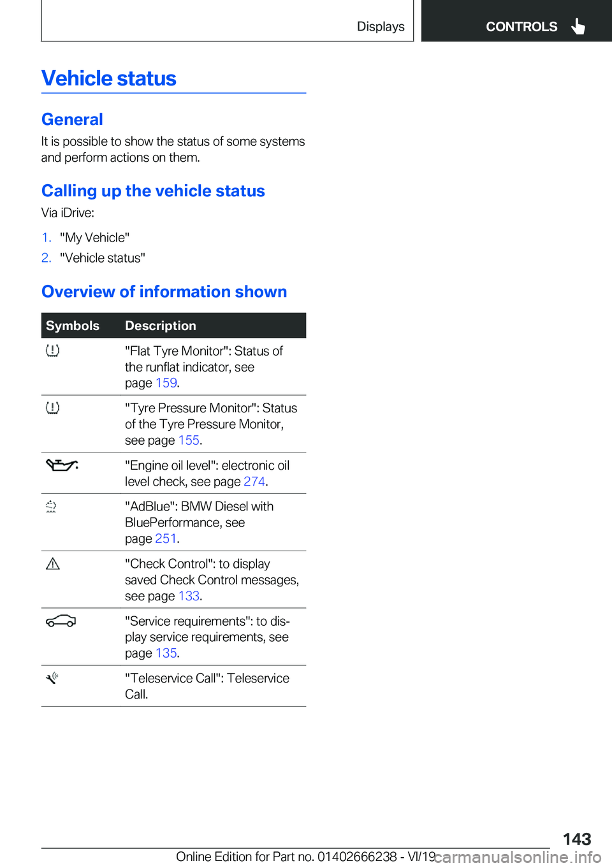Follow page 251 link for BluePerformance

point(166,539)
